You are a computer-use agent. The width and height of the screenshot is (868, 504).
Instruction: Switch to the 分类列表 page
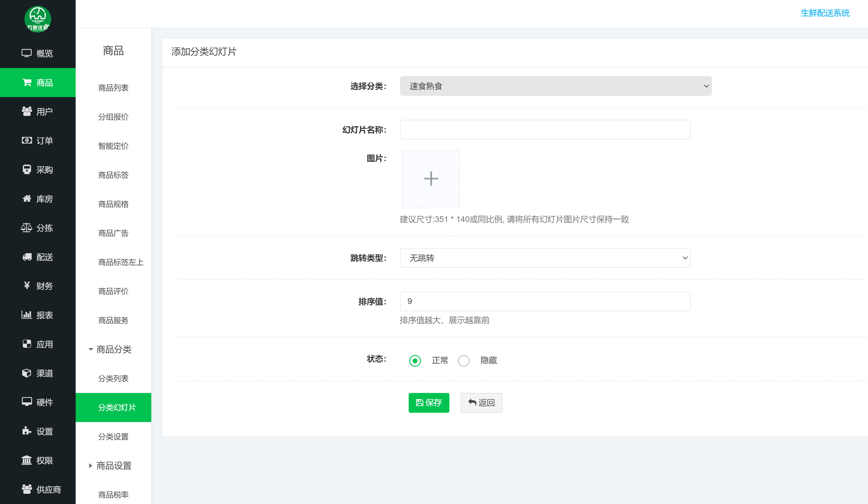point(114,378)
